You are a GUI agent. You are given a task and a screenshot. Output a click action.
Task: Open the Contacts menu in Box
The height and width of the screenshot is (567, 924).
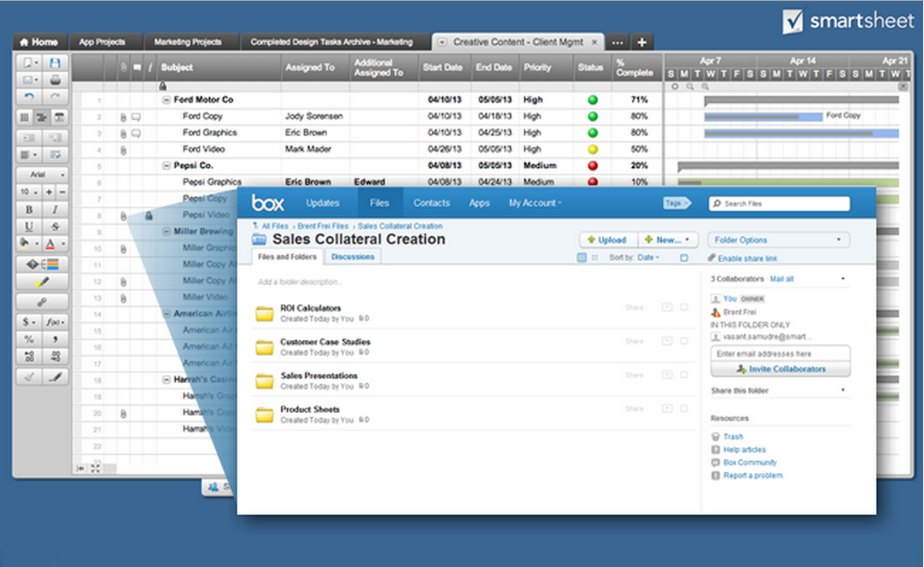tap(432, 203)
